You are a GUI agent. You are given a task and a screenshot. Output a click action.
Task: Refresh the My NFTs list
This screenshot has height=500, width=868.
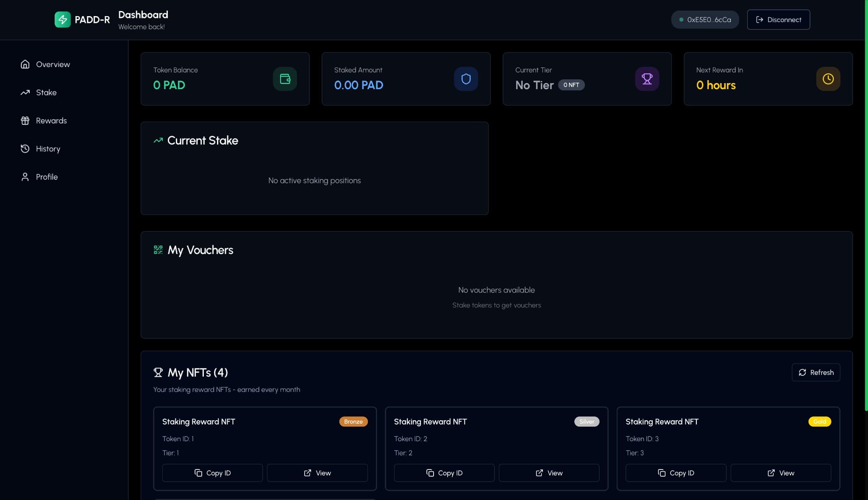(815, 372)
